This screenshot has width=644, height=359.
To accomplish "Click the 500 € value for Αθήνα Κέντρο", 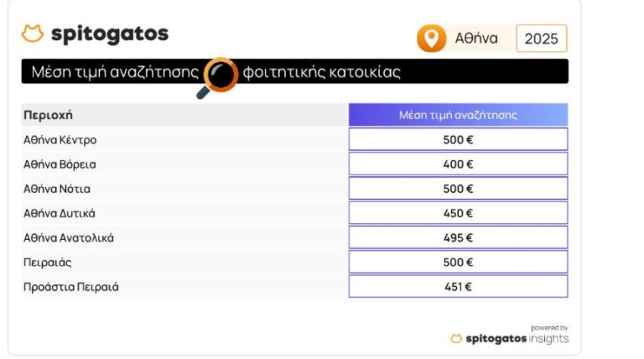I will pos(458,139).
